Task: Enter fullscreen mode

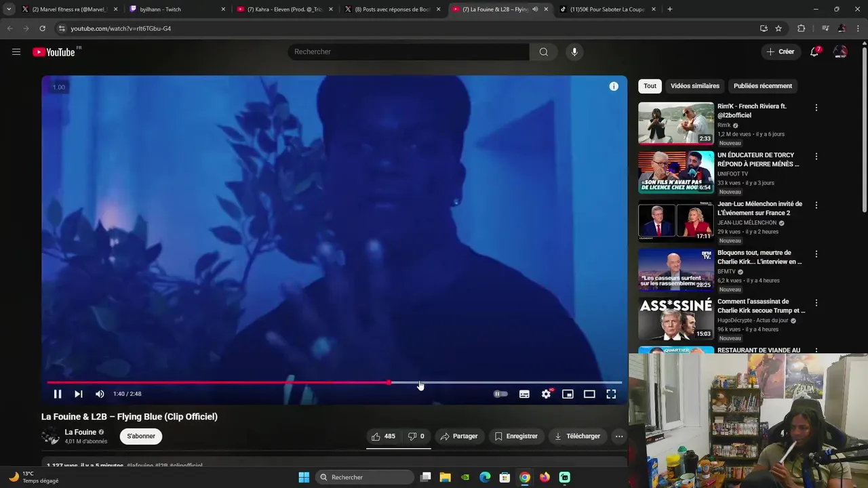Action: pos(611,394)
